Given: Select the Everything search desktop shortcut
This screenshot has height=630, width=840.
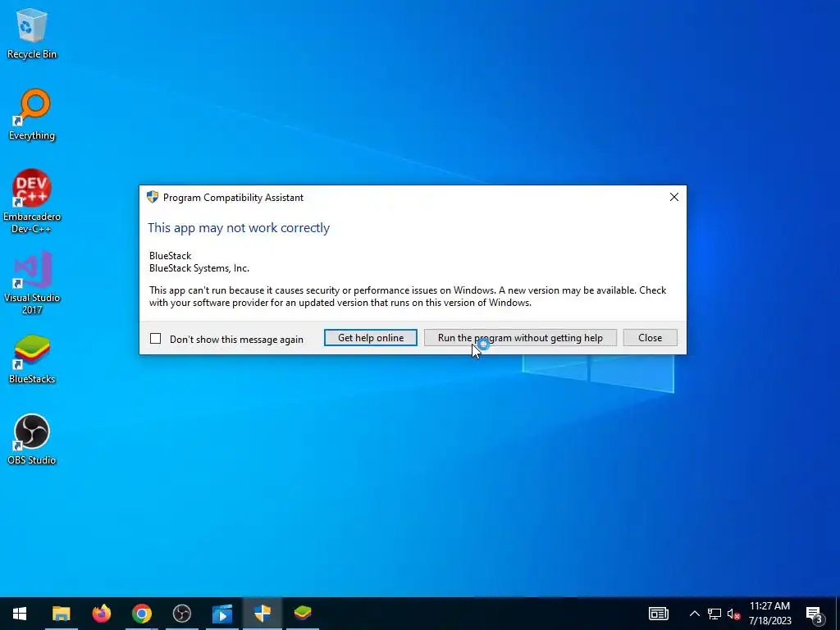Looking at the screenshot, I should tap(32, 115).
